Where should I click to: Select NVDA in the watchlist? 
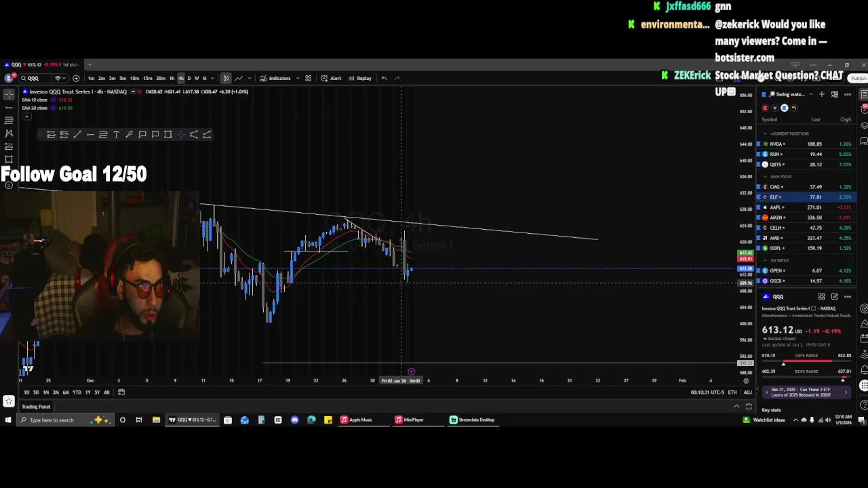click(807, 144)
